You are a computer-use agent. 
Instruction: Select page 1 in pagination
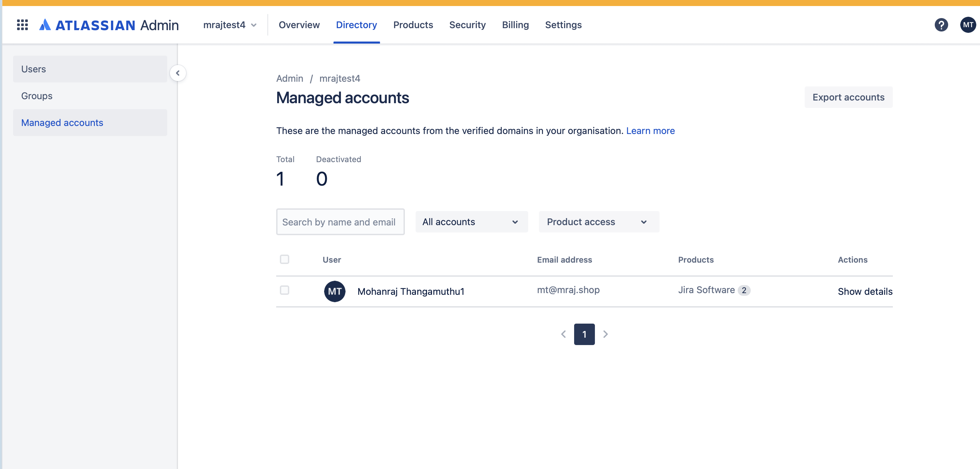coord(584,334)
